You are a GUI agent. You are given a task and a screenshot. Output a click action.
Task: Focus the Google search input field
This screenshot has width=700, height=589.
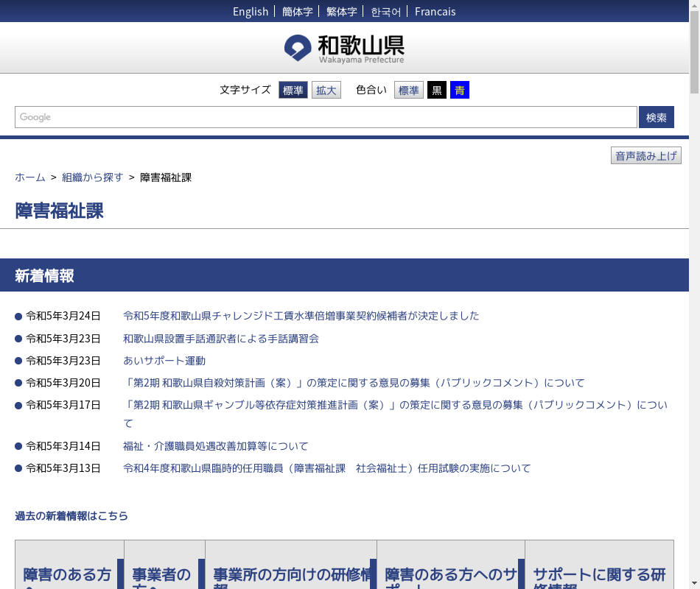(326, 117)
